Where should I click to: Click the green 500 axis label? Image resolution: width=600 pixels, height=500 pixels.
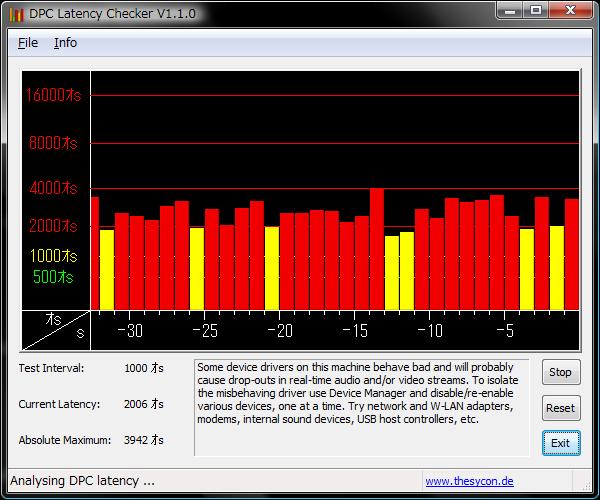point(53,277)
